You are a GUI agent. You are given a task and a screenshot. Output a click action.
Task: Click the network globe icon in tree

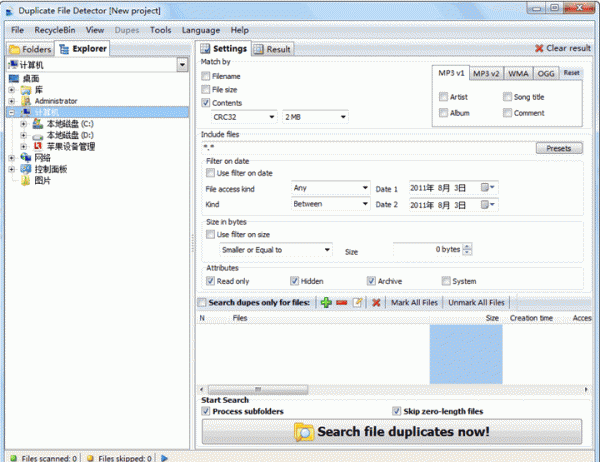point(26,157)
